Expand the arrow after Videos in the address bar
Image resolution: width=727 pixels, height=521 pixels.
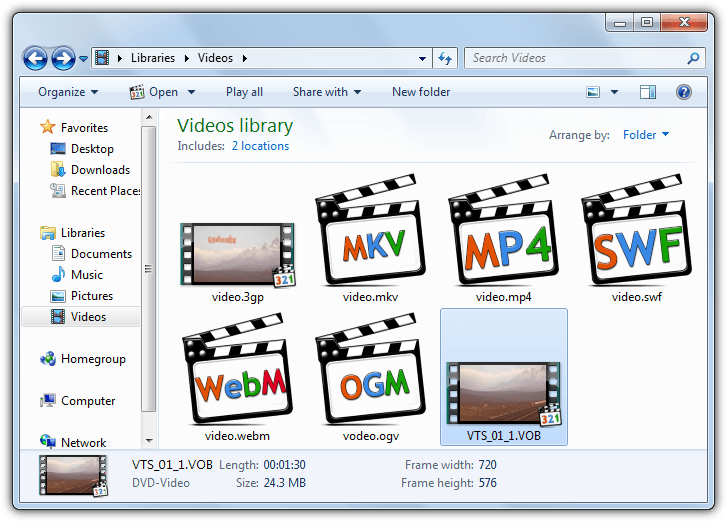(x=244, y=58)
